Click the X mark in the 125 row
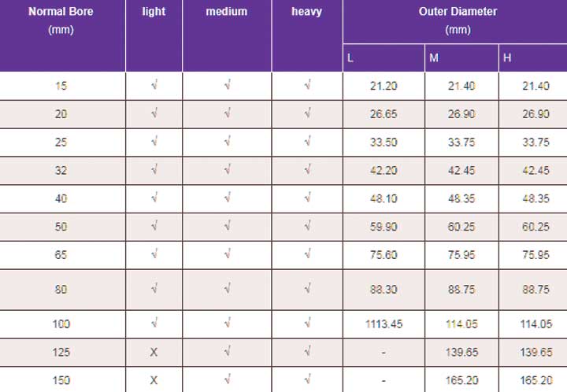567x392 pixels. 154,353
